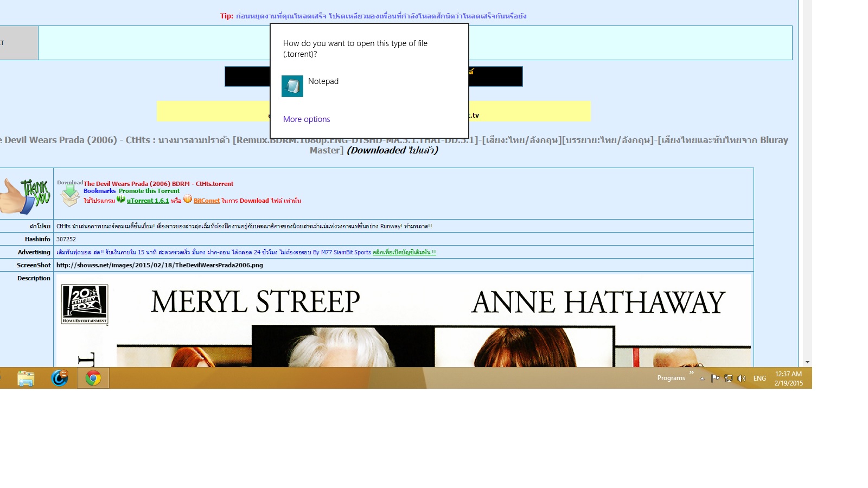Viewport: 868px width, 488px height.
Task: Open File Explorer from the taskbar
Action: (25, 378)
